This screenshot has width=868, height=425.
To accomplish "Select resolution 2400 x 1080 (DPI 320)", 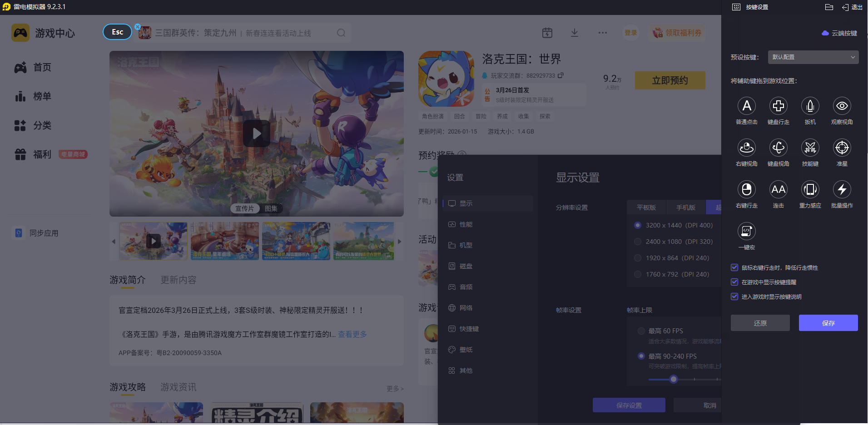I will tap(638, 242).
